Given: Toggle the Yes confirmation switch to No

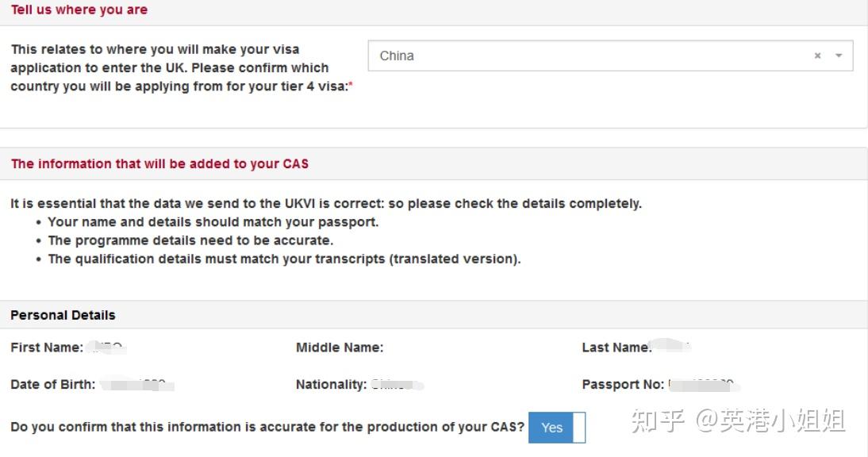Looking at the screenshot, I should 578,428.
